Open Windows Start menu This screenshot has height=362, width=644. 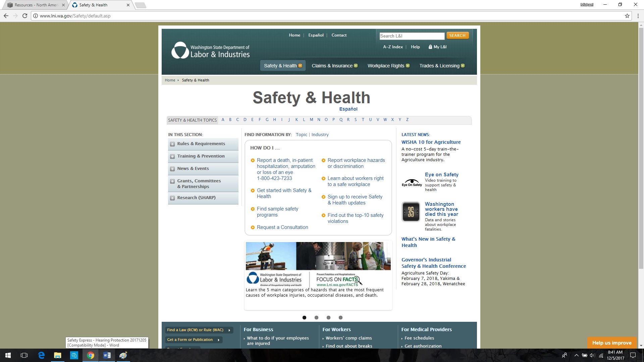pyautogui.click(x=8, y=355)
